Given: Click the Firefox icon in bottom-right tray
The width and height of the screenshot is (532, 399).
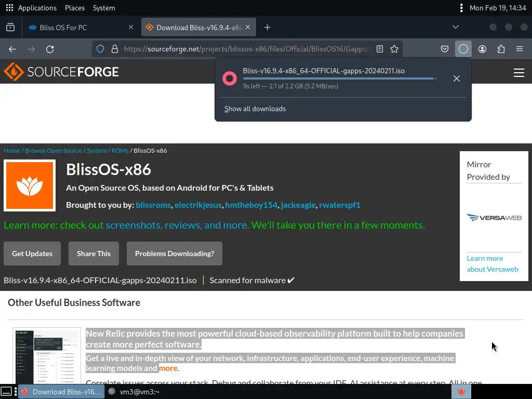Looking at the screenshot, I should (x=461, y=392).
